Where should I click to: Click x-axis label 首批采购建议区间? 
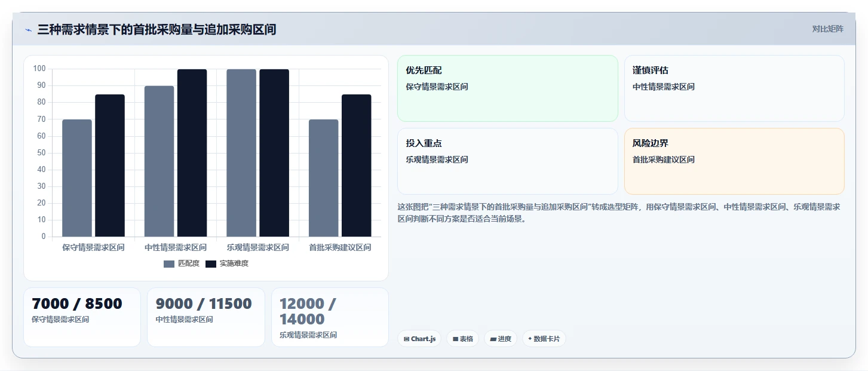(340, 247)
